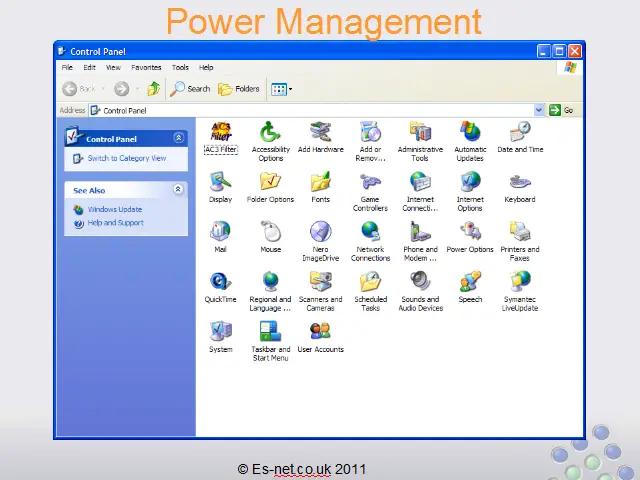
Task: Open Mouse settings
Action: [x=271, y=237]
